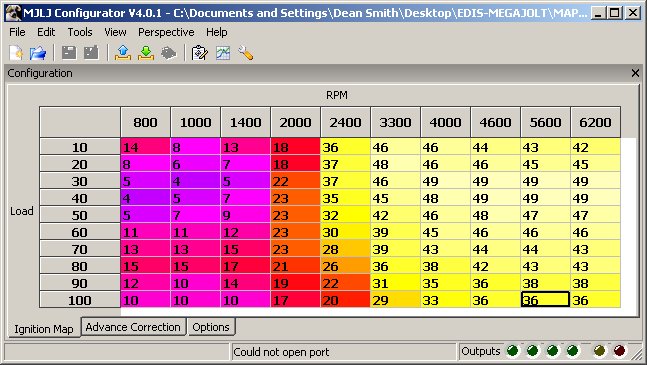Maximize the MJLJ Configurator window

tap(614, 13)
